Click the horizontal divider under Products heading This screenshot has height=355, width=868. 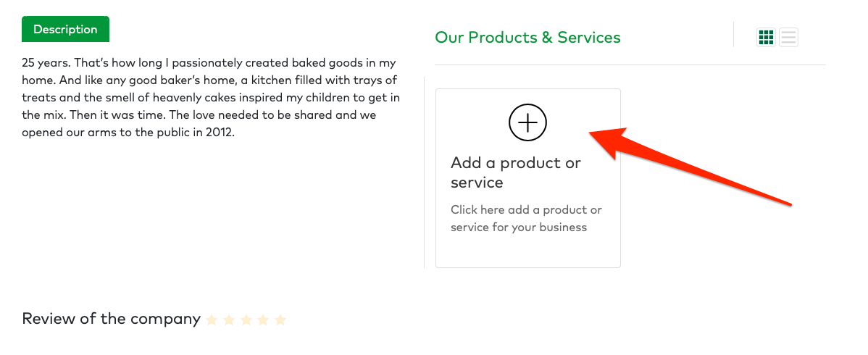[x=630, y=65]
